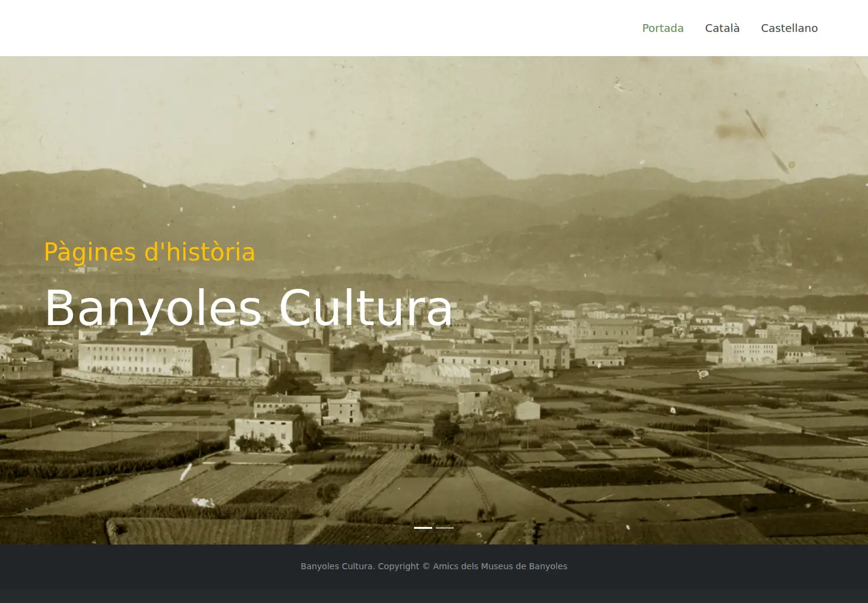Open the Portada menu item
This screenshot has width=868, height=603.
pos(662,28)
